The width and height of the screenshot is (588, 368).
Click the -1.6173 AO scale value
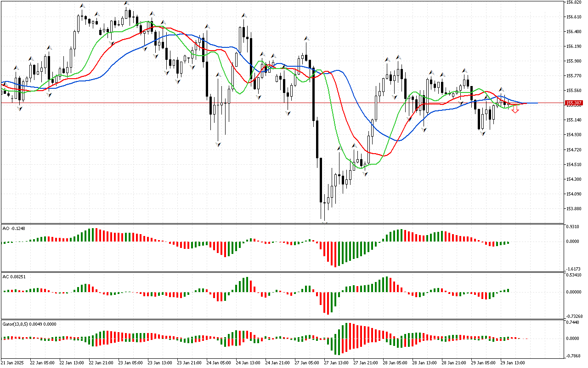[573, 269]
